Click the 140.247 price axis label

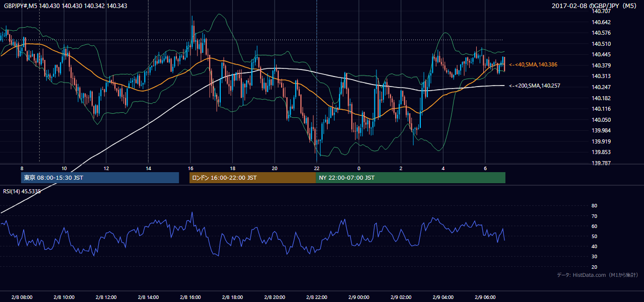(x=601, y=87)
